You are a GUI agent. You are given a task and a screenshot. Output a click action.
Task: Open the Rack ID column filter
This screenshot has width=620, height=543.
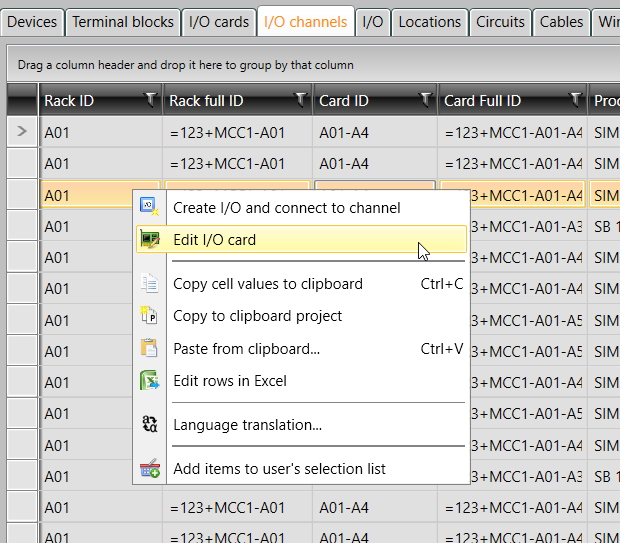click(150, 99)
